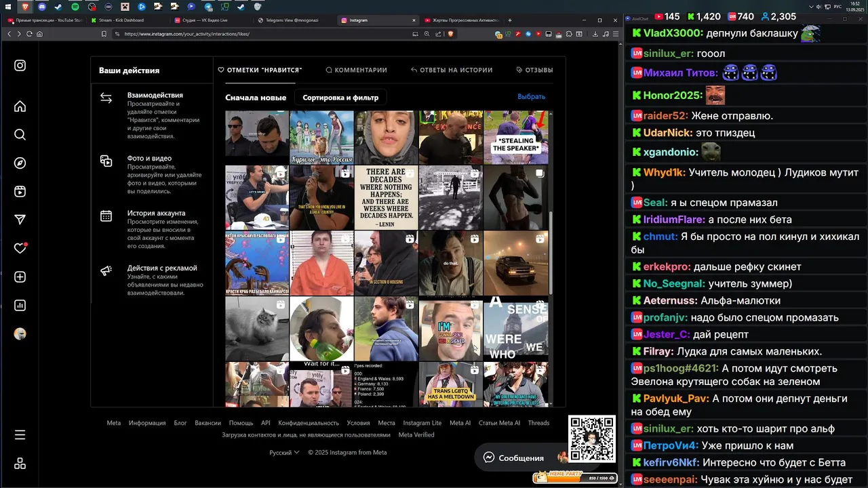Viewport: 868px width, 488px height.
Task: Open Brave Shields lion icon in address bar
Action: point(450,34)
